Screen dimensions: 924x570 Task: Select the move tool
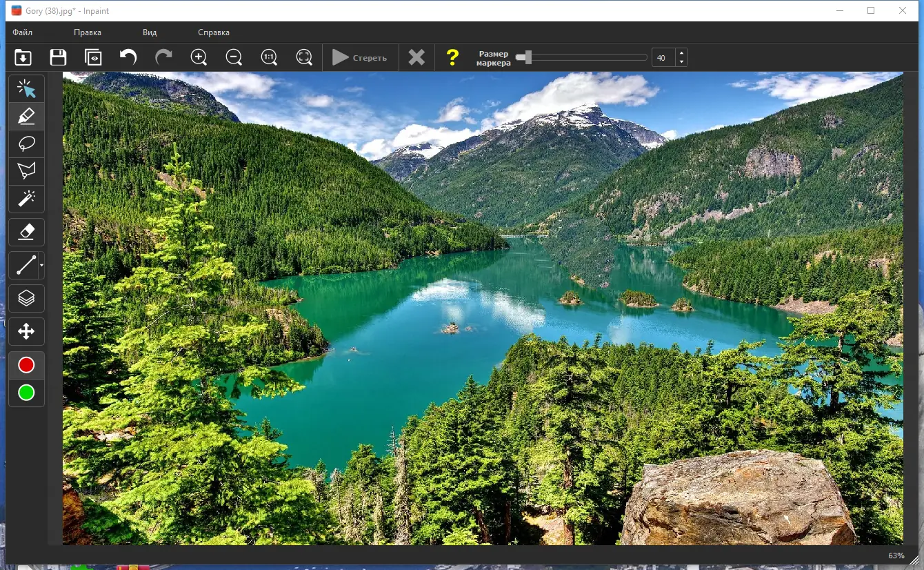[26, 331]
